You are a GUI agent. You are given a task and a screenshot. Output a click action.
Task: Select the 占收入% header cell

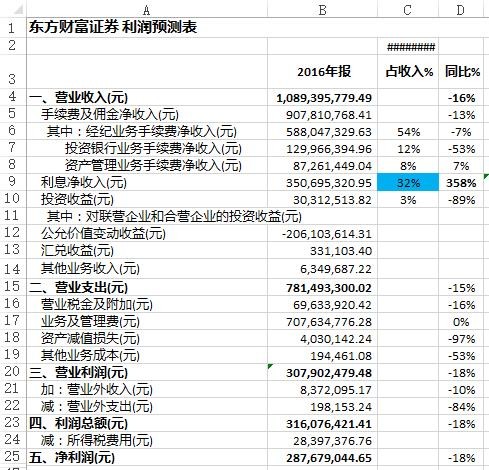[x=408, y=72]
